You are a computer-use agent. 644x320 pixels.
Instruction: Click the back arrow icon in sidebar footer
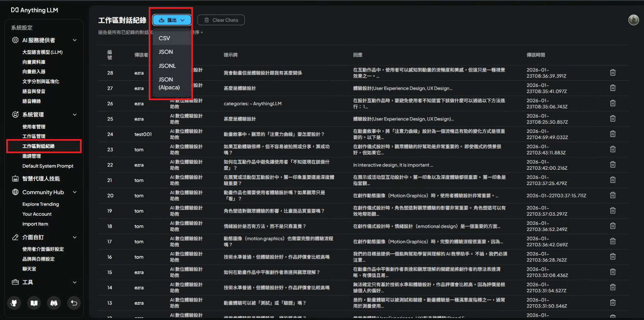point(74,303)
